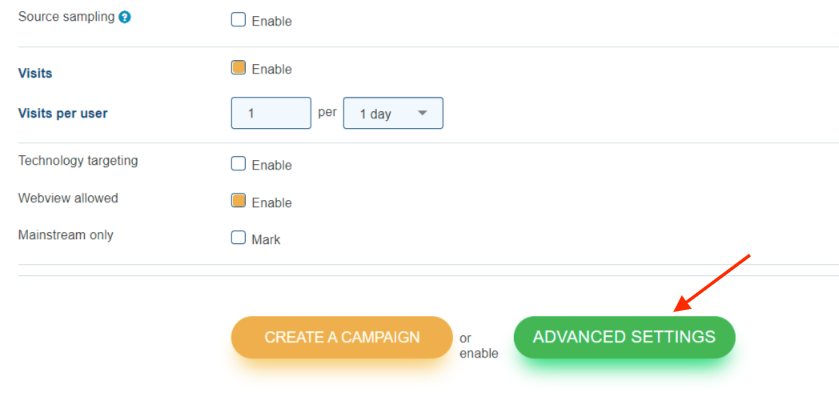Screen dimensions: 839x404
Task: Enable the Technology targeting checkbox
Action: point(238,164)
